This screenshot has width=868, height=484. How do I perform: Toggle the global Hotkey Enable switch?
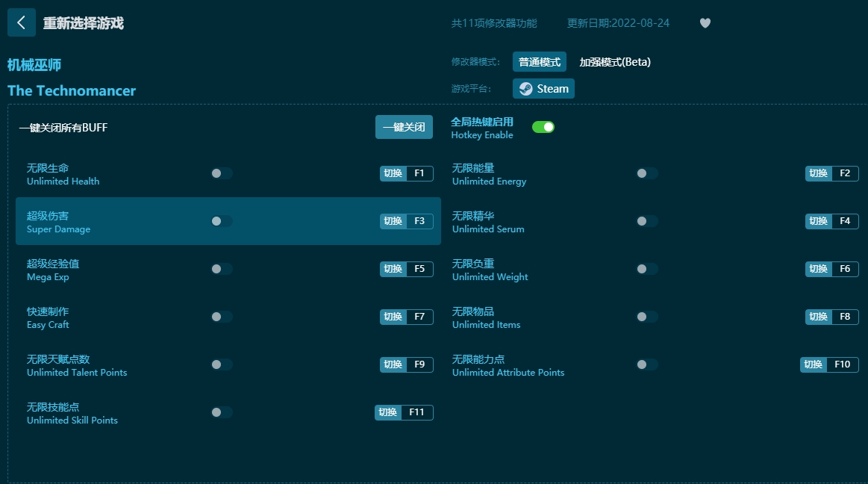coord(543,128)
